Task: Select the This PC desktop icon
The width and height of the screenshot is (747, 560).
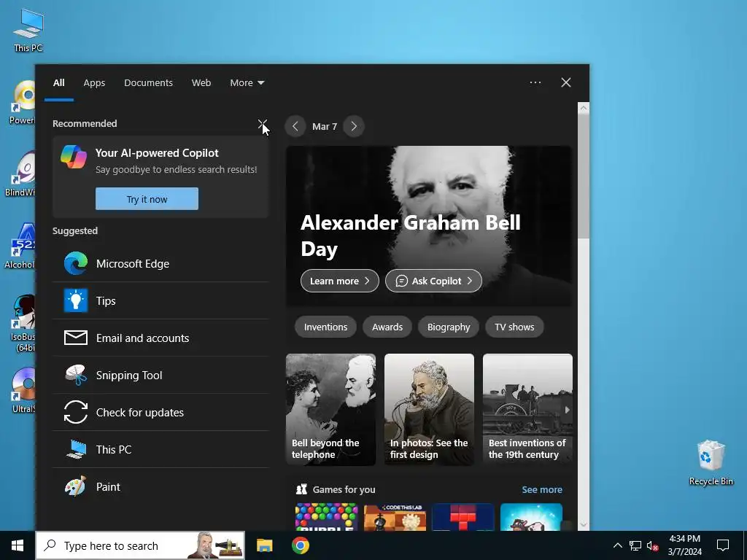Action: tap(28, 30)
